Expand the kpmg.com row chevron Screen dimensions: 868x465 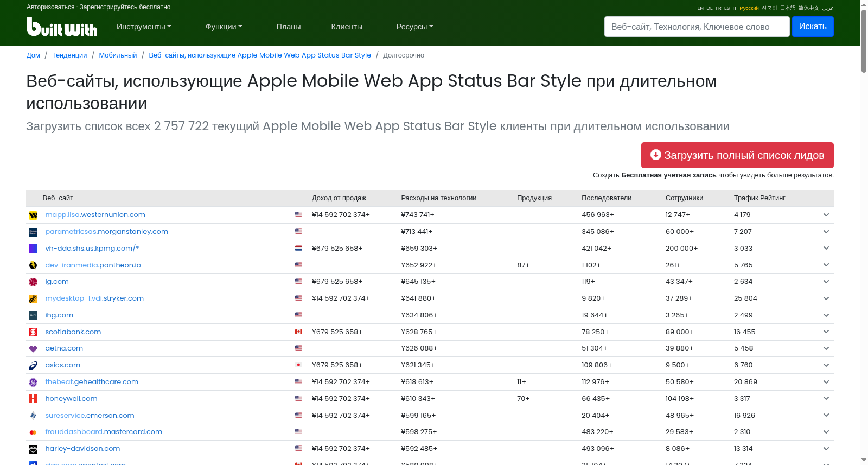click(826, 248)
